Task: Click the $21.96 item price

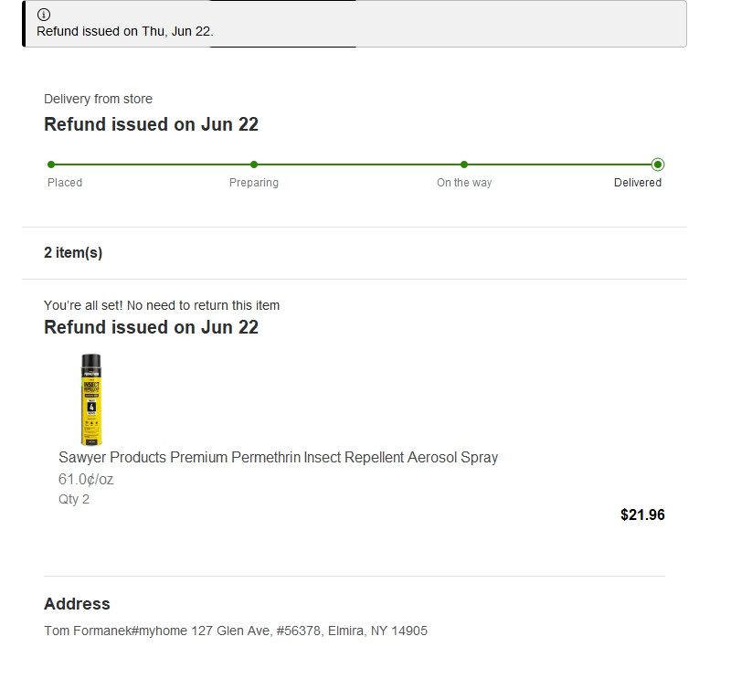Action: tap(642, 514)
